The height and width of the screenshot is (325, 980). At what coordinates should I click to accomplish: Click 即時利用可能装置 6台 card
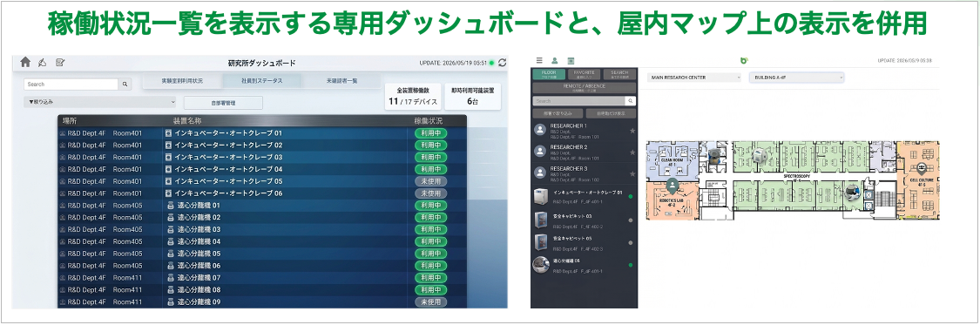tap(473, 96)
